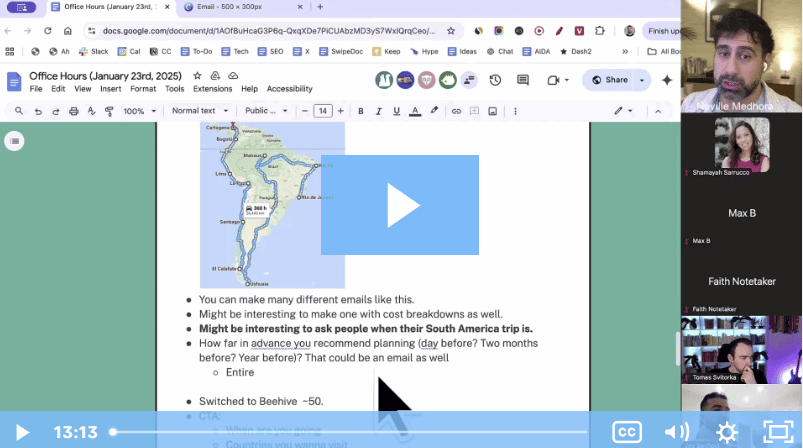This screenshot has height=448, width=803.
Task: Toggle bold formatting in Docs toolbar
Action: coord(361,111)
